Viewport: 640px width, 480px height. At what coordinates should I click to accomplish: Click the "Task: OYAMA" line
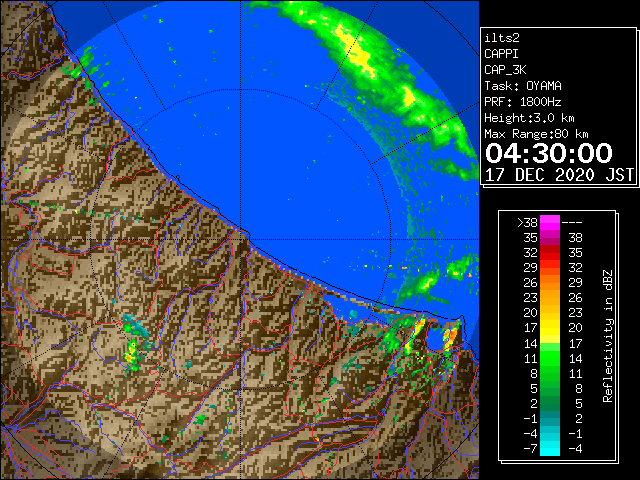click(x=523, y=86)
